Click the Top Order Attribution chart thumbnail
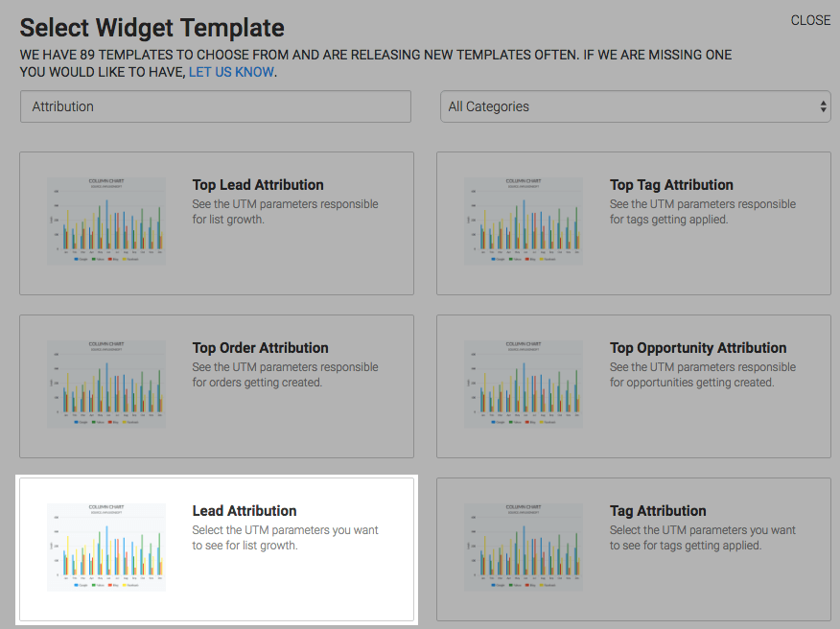This screenshot has width=840, height=629. coord(106,384)
